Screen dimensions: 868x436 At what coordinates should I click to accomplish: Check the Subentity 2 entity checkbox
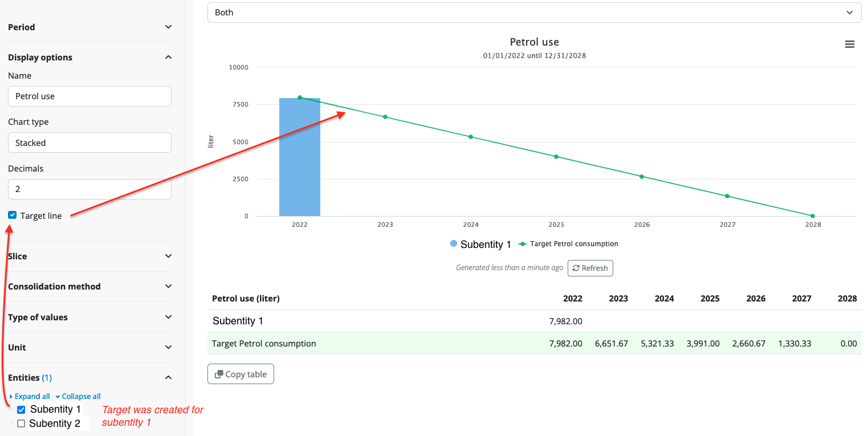click(21, 423)
